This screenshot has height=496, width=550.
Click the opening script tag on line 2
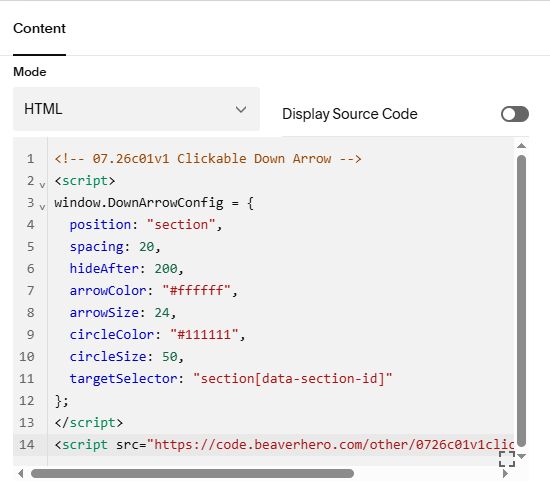pos(85,181)
